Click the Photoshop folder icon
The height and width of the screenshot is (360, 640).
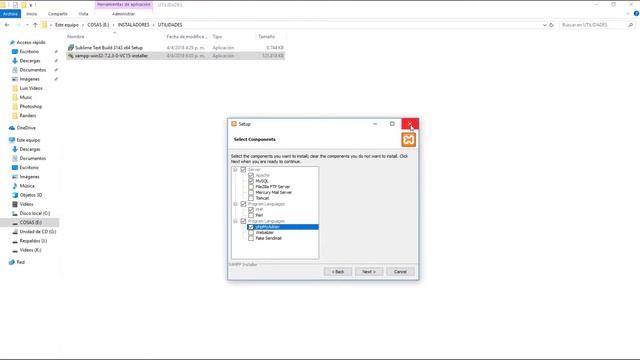[x=15, y=107]
